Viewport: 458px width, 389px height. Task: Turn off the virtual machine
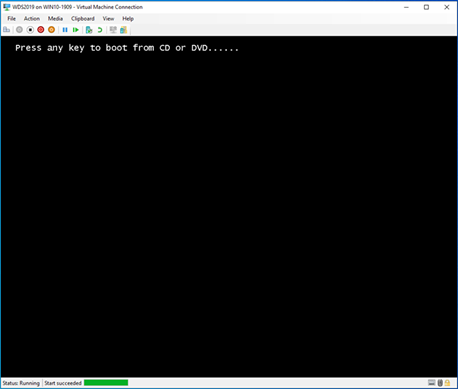point(30,30)
